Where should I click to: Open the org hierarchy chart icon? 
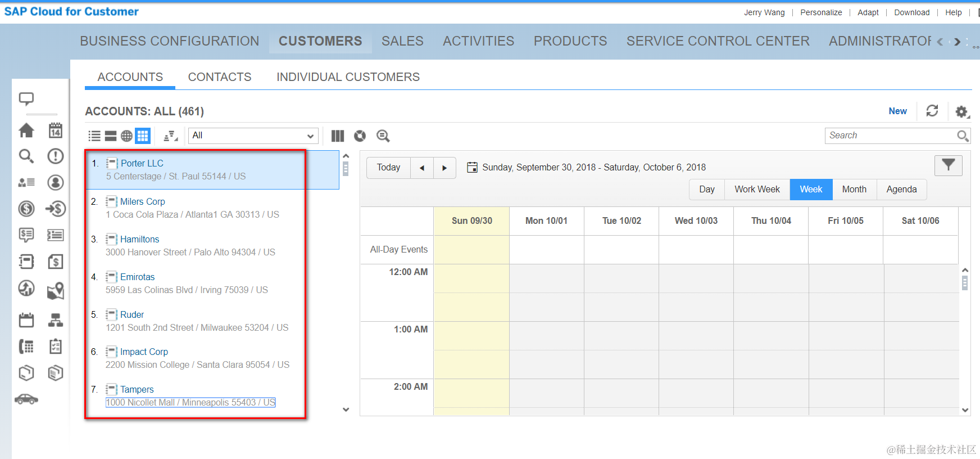55,320
